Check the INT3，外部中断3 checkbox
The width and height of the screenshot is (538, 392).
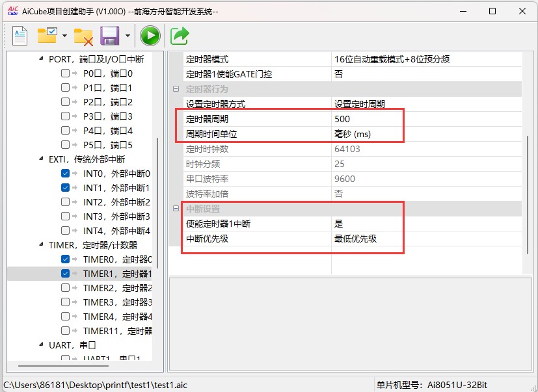point(65,216)
